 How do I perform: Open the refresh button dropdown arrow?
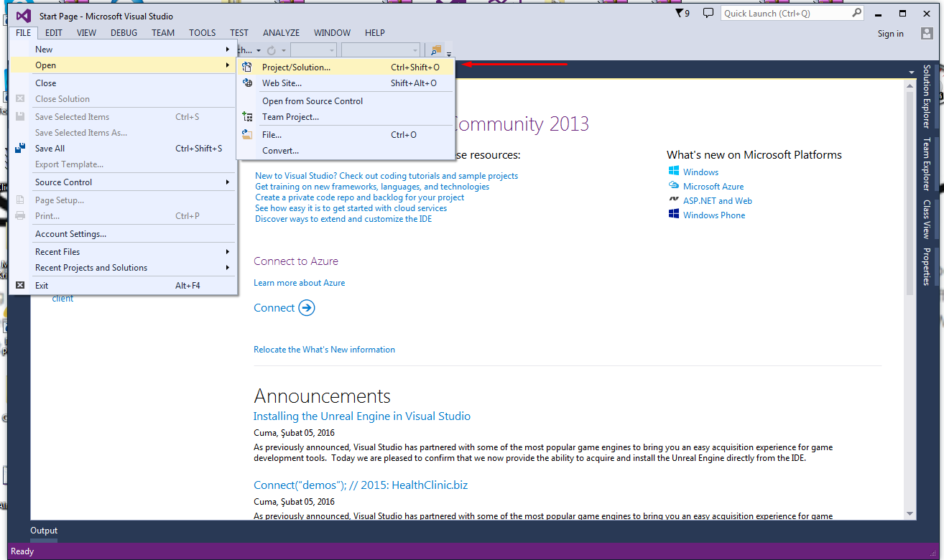tap(284, 50)
